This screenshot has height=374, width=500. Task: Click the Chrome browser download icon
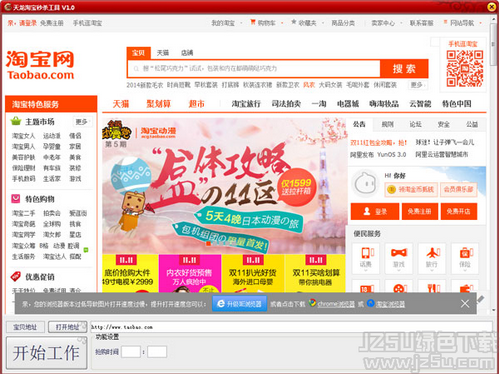tap(312, 303)
